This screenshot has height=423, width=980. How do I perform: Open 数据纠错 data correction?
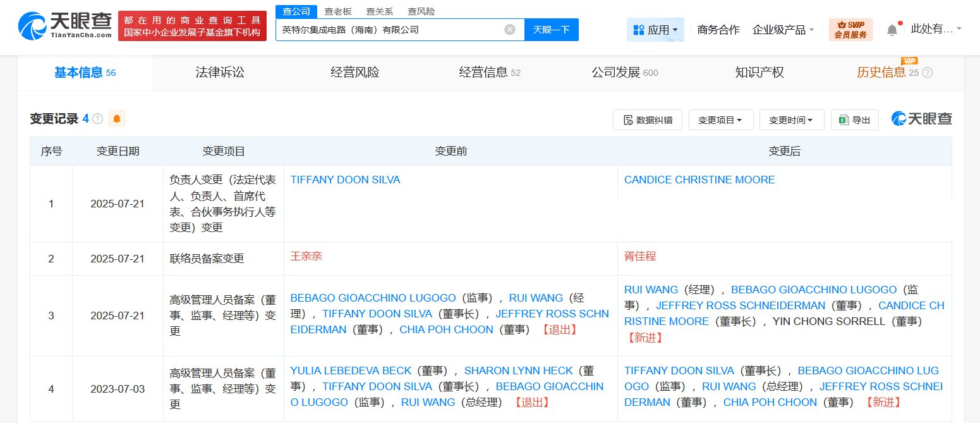(648, 120)
